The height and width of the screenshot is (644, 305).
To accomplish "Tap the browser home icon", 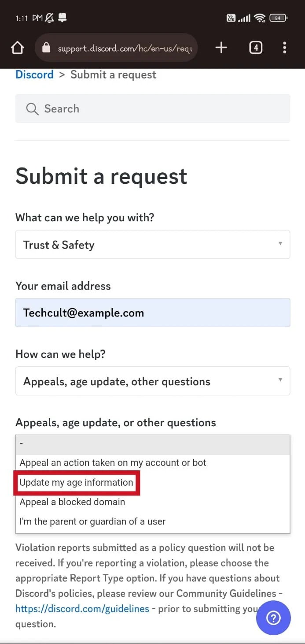I will [x=17, y=48].
